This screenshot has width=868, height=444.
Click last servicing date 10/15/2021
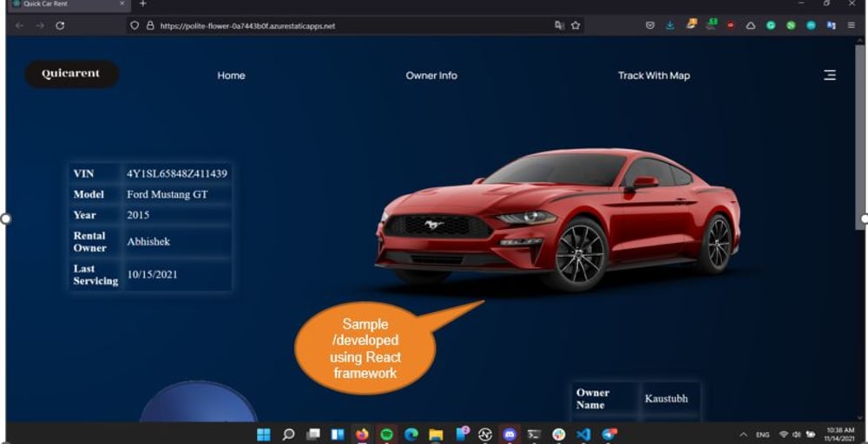(x=177, y=275)
